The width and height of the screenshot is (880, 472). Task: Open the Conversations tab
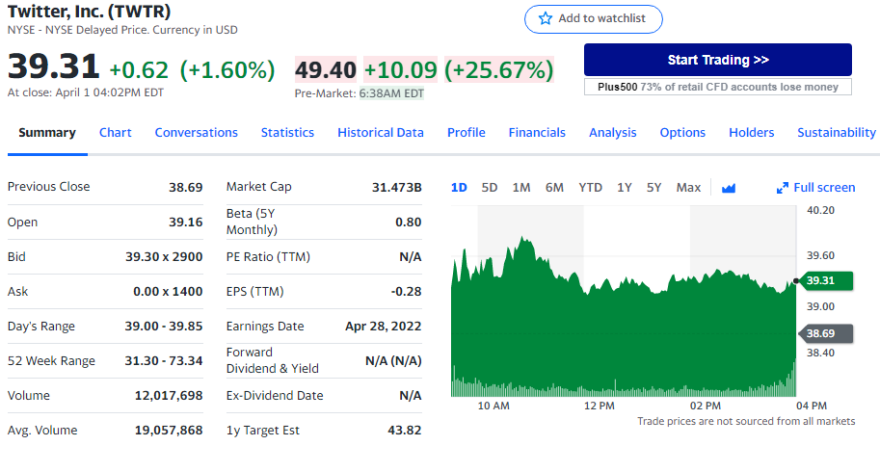point(196,133)
